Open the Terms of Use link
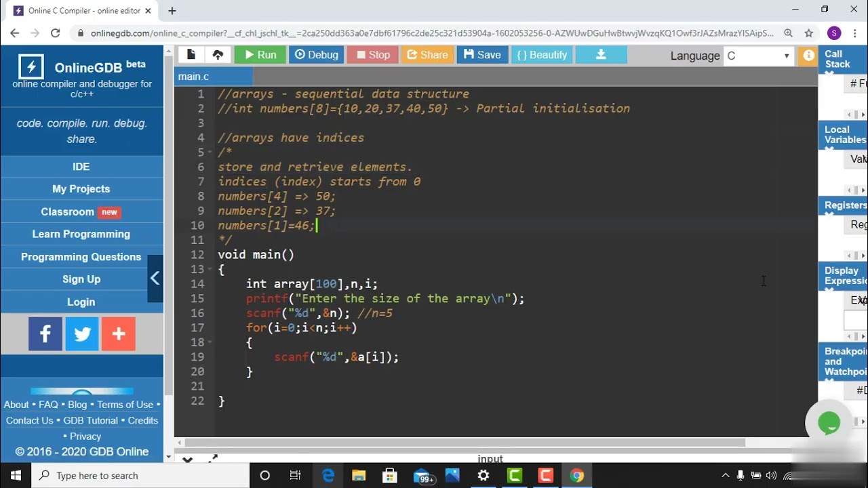The height and width of the screenshot is (488, 868). (125, 405)
